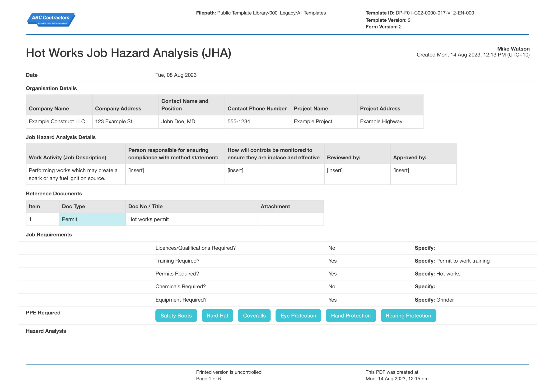Click [insert] under Reviewed by
This screenshot has height=392, width=555.
[x=335, y=170]
